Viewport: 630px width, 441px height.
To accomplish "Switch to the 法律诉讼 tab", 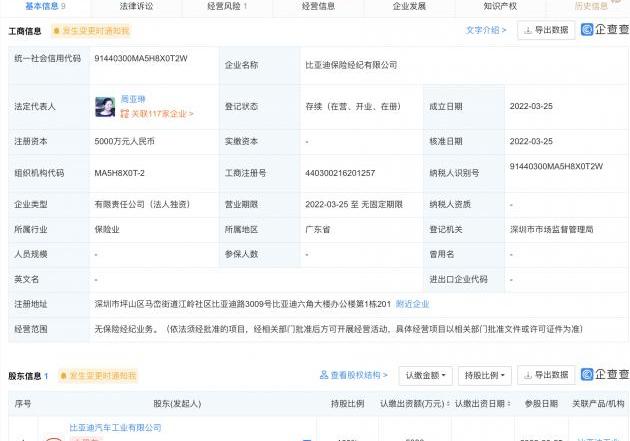I will click(136, 6).
